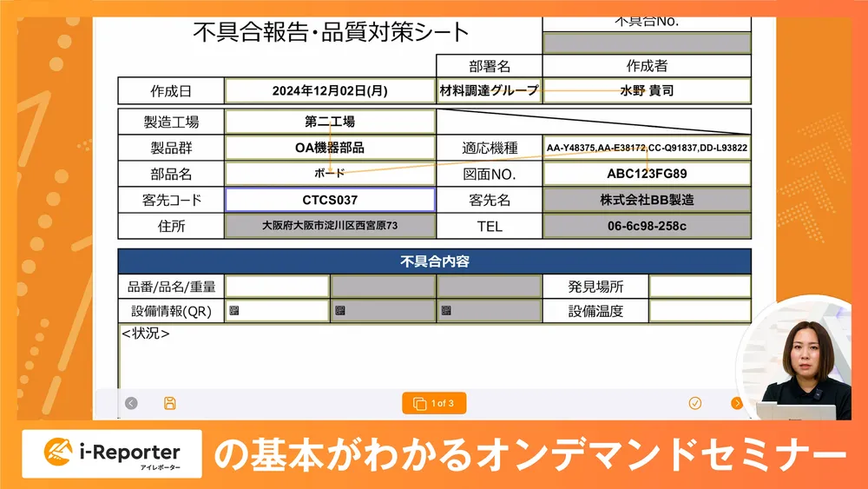Image resolution: width=868 pixels, height=489 pixels.
Task: Click the 部署名 field 材料調達グループ
Action: tap(489, 90)
